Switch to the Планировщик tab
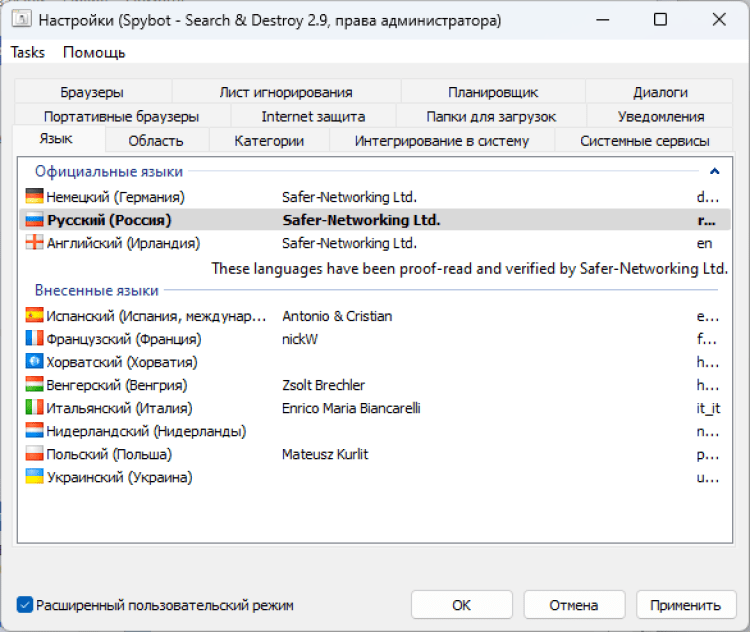Viewport: 750px width, 632px height. pyautogui.click(x=493, y=92)
